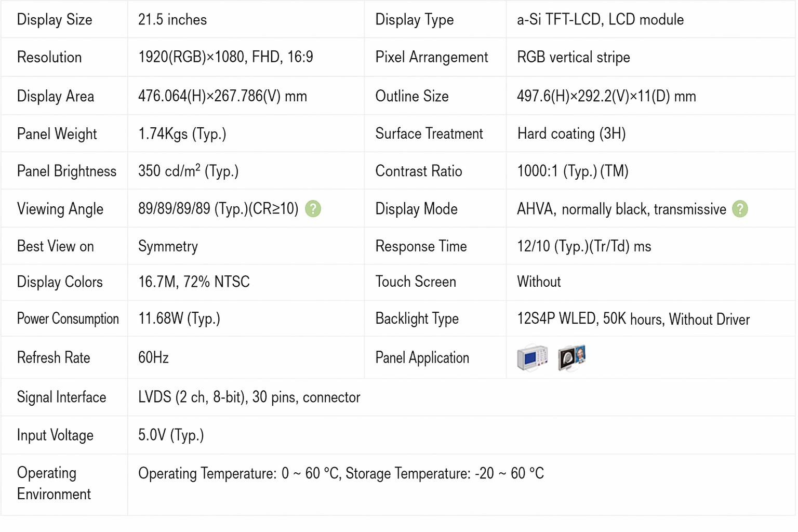Click the Contrast Ratio 1000:1 value
Image resolution: width=798 pixels, height=532 pixels.
pyautogui.click(x=573, y=171)
